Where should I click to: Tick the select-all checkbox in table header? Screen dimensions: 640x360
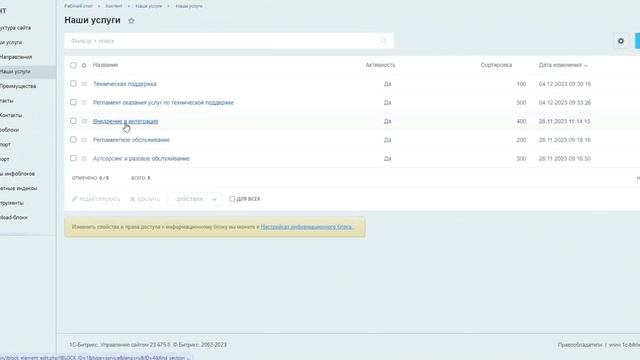(x=73, y=65)
